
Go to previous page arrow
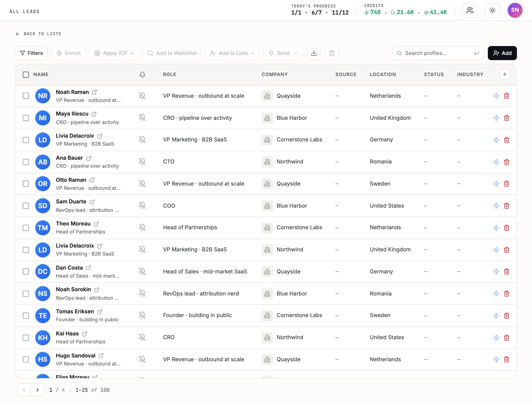24,390
